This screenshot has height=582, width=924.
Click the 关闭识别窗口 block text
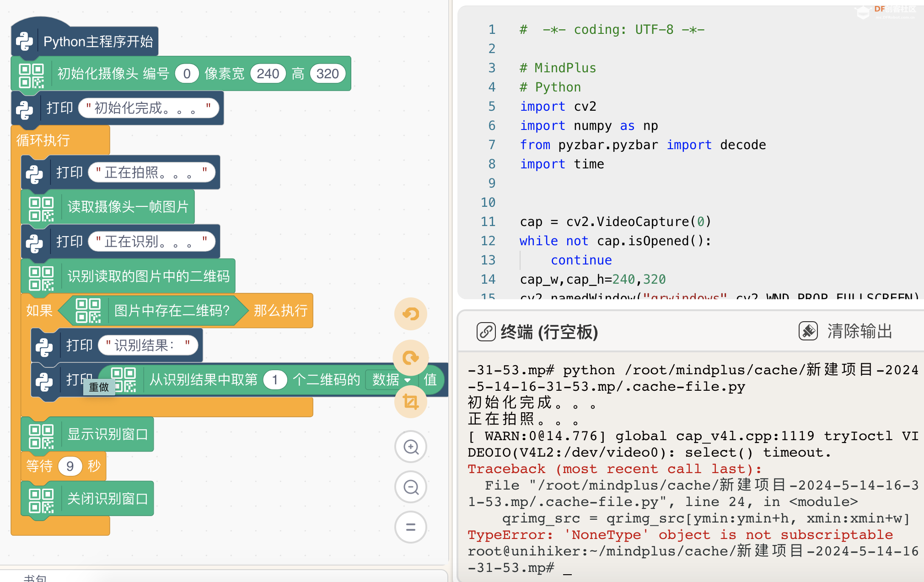(107, 499)
